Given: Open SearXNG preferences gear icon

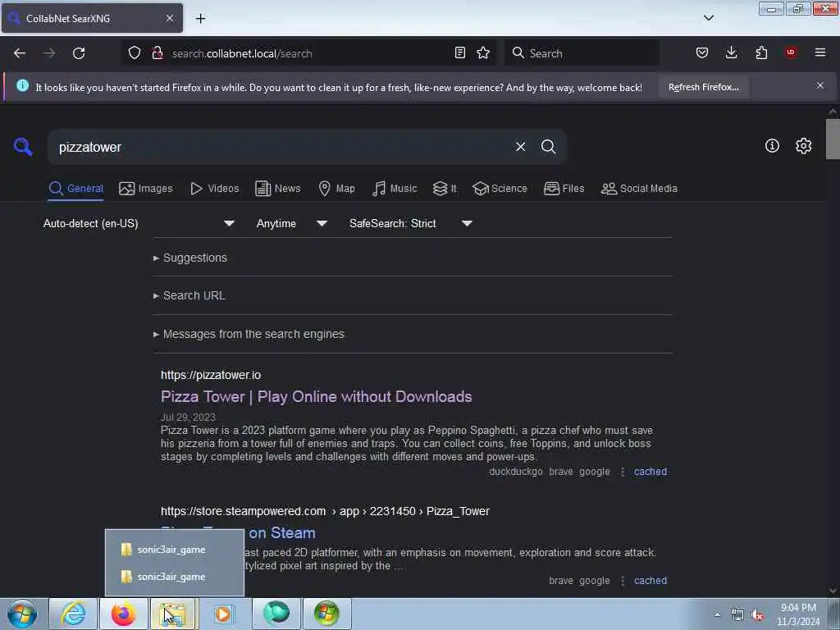Looking at the screenshot, I should pos(804,146).
